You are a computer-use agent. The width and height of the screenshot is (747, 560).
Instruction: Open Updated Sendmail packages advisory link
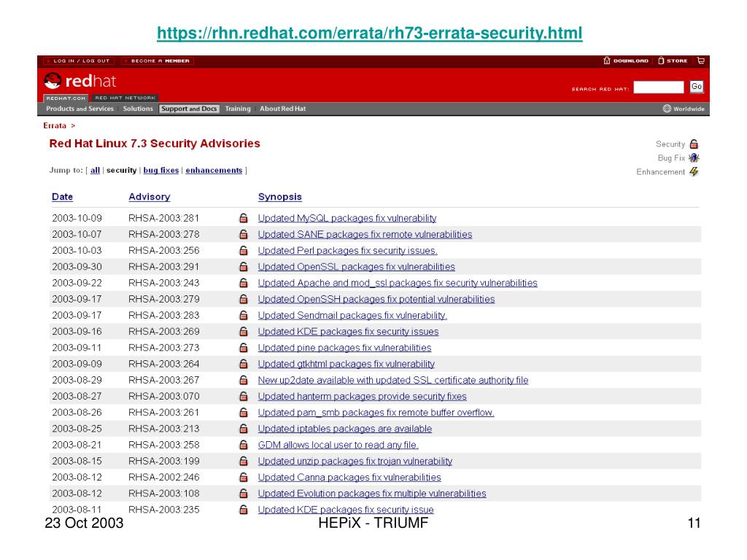[352, 315]
